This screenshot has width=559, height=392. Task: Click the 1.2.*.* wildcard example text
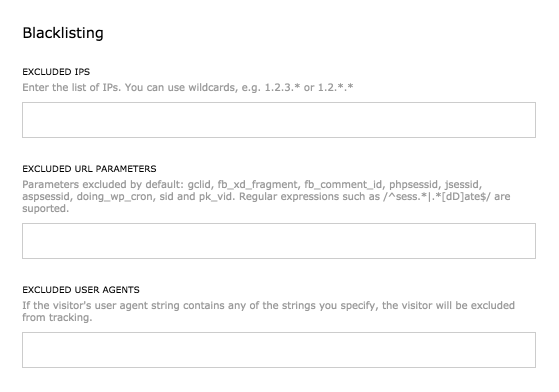(335, 87)
